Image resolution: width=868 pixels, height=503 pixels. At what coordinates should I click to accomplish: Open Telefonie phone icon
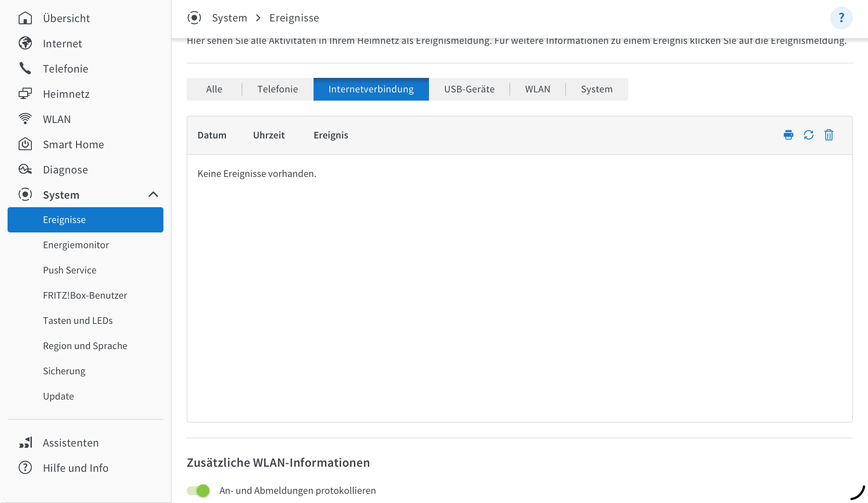pos(25,68)
